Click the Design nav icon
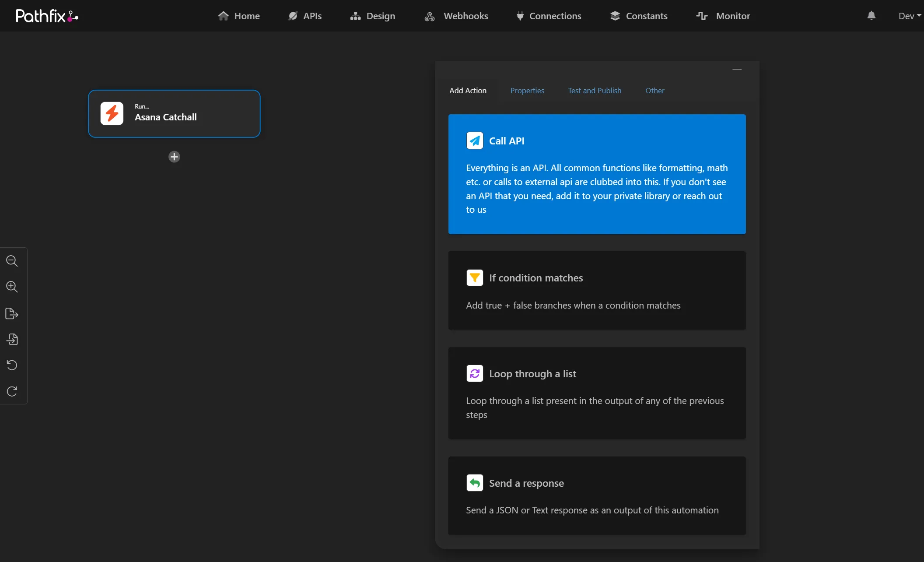 [x=355, y=16]
